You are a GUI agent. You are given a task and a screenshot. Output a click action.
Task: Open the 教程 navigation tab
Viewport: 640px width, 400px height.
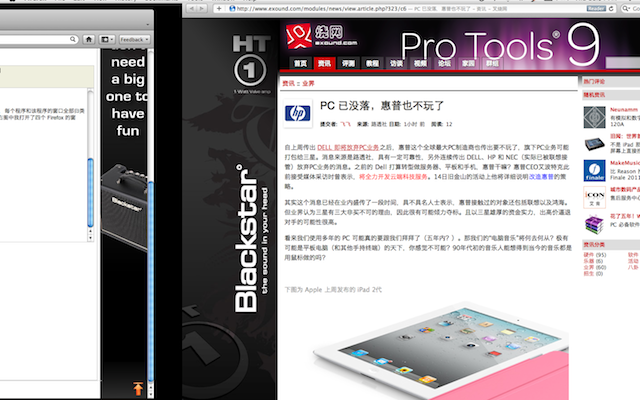pos(372,63)
